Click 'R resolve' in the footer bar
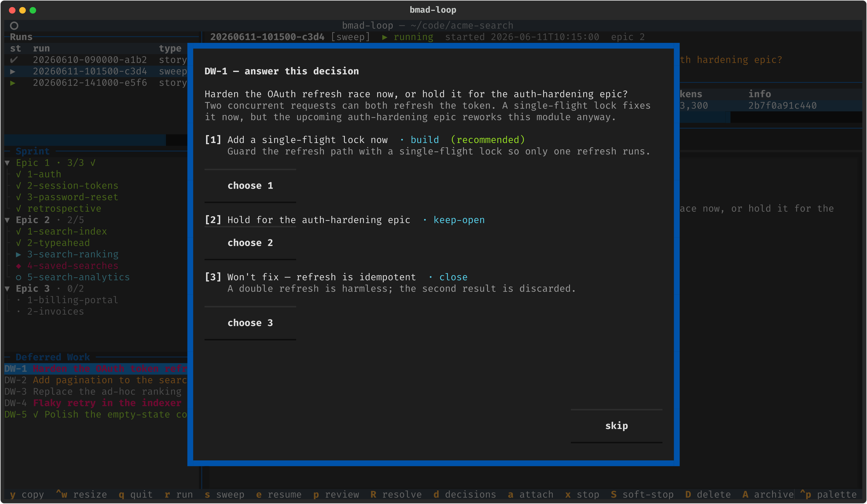This screenshot has width=867, height=504. (396, 494)
